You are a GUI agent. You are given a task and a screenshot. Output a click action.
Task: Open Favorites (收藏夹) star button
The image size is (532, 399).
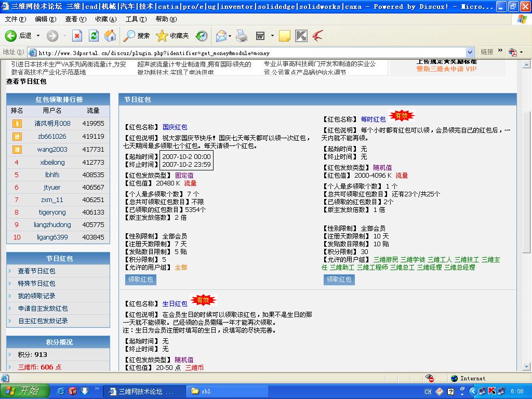click(172, 36)
